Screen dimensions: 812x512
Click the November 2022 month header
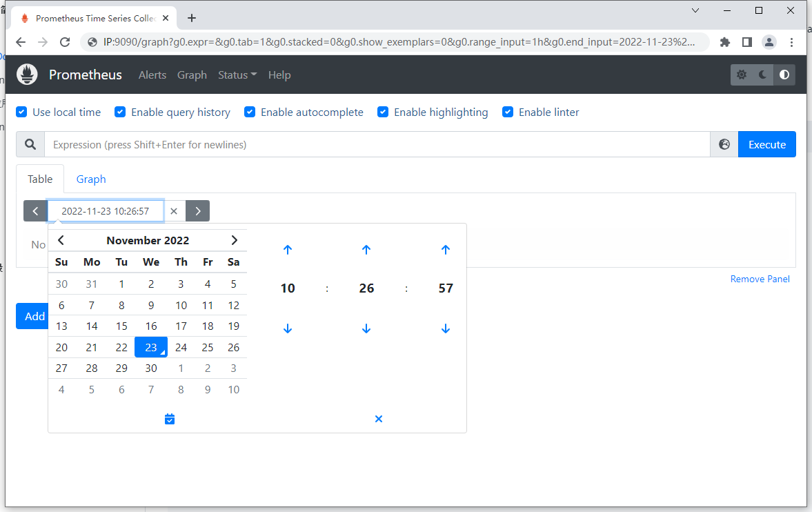click(x=148, y=240)
